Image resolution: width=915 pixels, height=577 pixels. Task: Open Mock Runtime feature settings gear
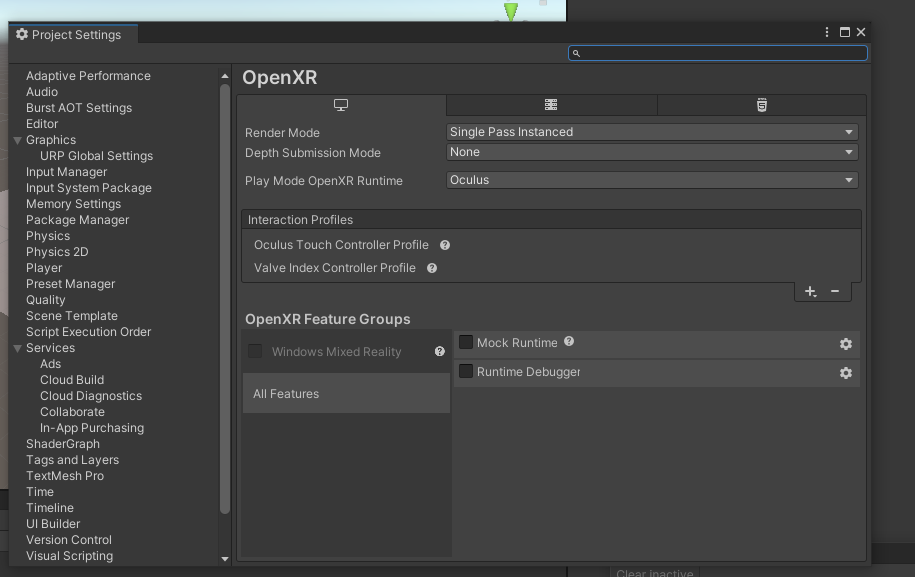click(x=846, y=343)
